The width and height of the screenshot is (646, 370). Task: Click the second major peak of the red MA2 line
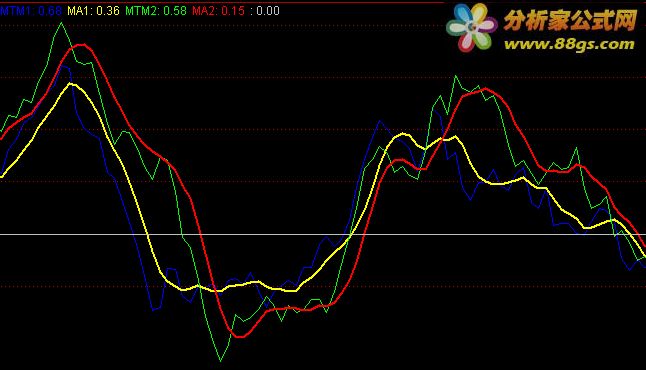[x=485, y=89]
